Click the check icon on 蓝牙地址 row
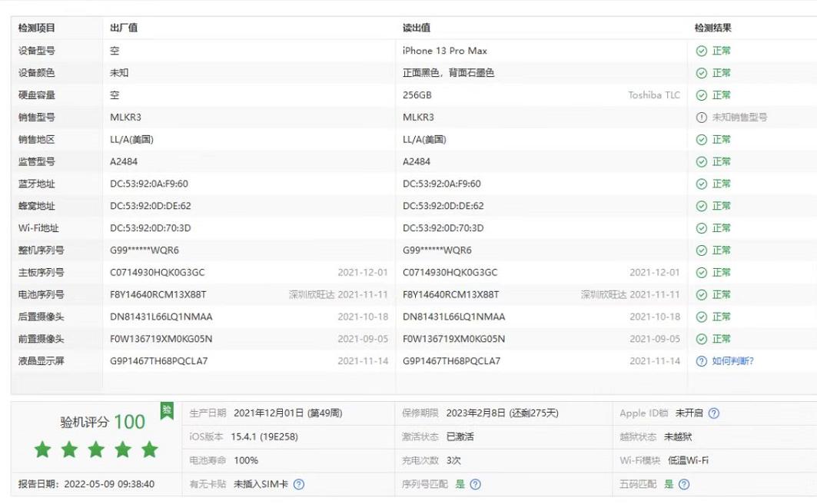The height and width of the screenshot is (504, 817). (x=699, y=184)
